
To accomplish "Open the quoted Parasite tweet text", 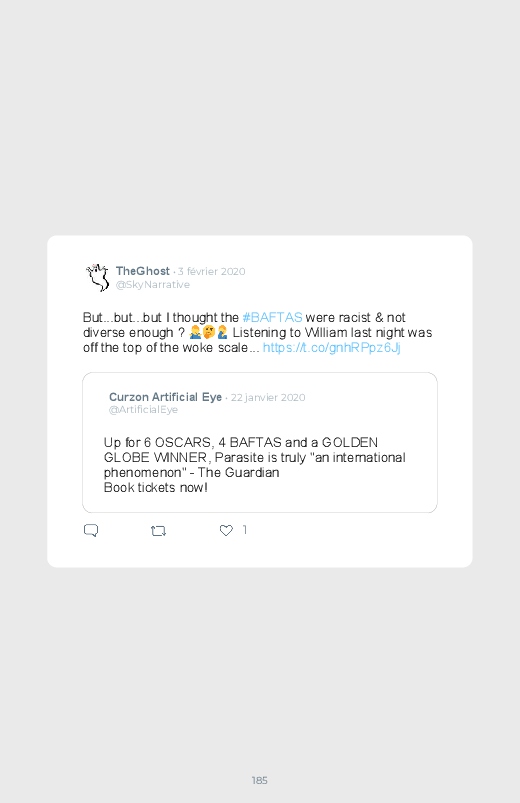I will click(x=255, y=464).
